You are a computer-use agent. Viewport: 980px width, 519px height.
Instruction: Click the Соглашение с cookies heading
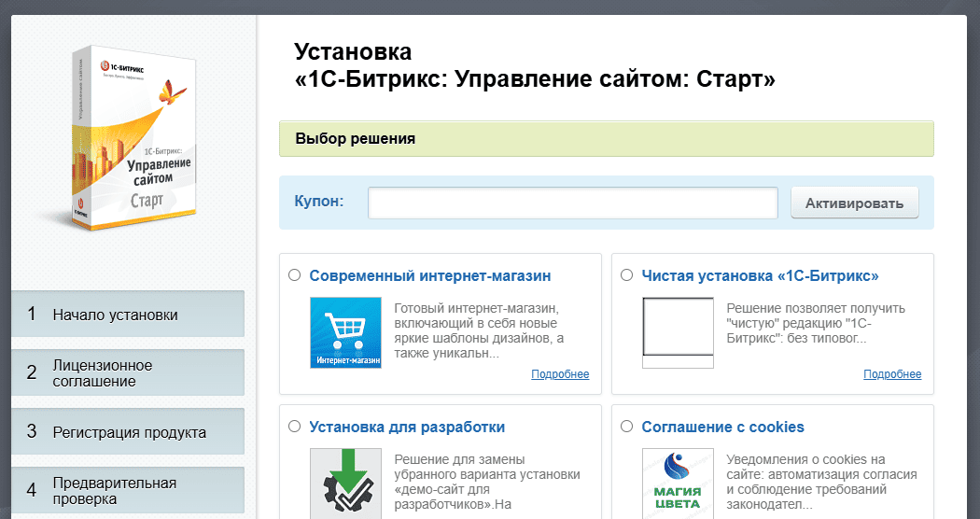click(x=722, y=427)
